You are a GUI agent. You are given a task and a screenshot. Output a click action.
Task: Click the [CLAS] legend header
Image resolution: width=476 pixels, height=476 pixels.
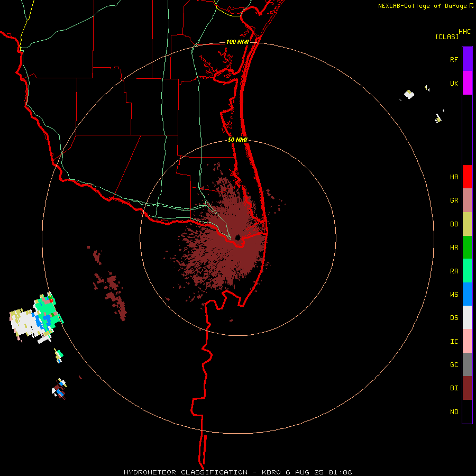point(447,36)
